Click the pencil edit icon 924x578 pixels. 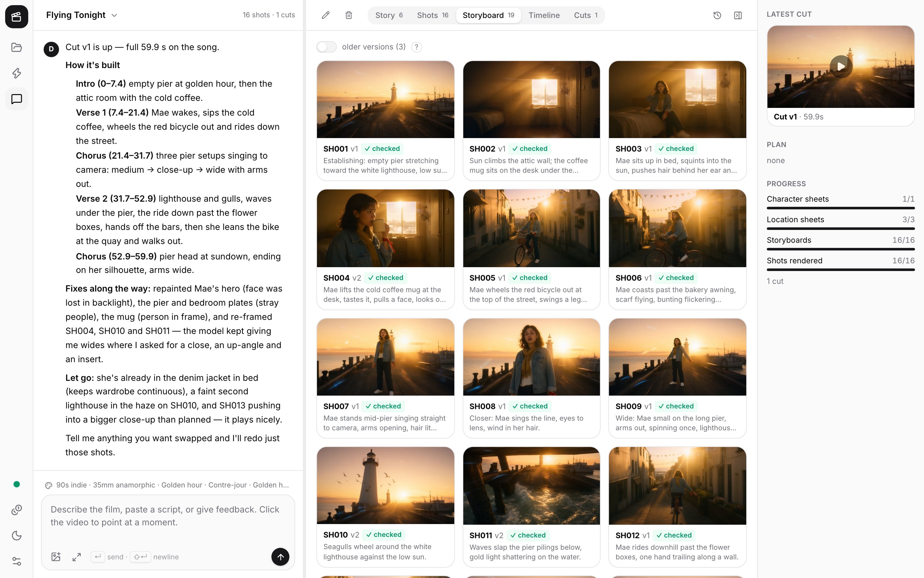point(325,15)
